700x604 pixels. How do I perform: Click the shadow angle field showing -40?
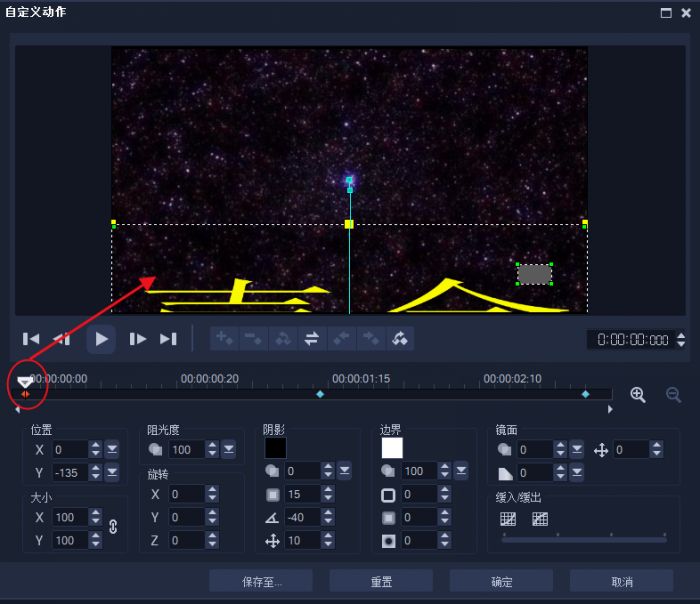tap(303, 517)
